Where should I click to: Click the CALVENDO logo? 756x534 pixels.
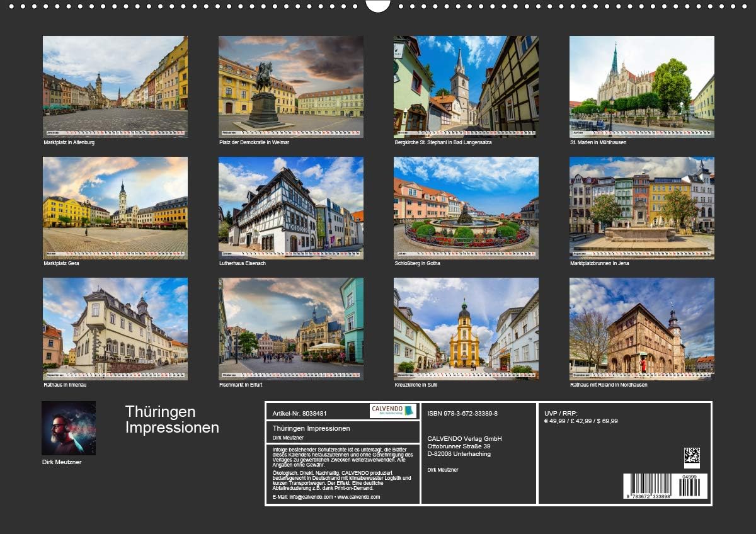coord(393,411)
